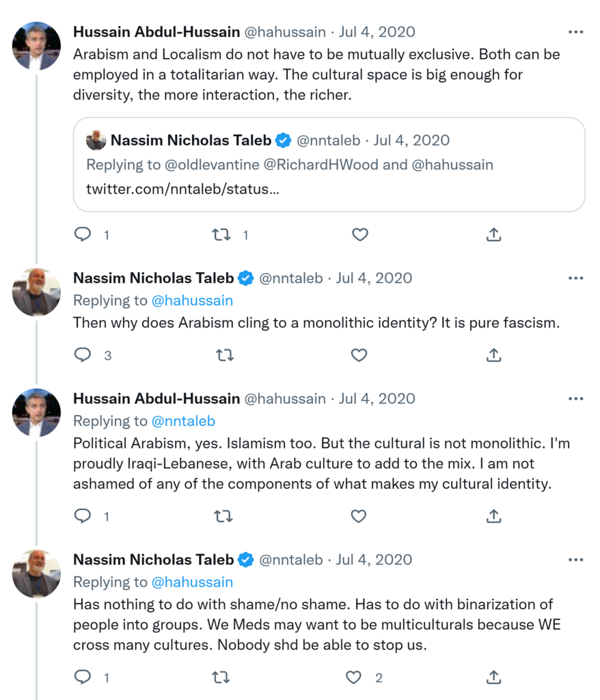Retweet the 'binarization of people' tweet
600x700 pixels.
221,677
